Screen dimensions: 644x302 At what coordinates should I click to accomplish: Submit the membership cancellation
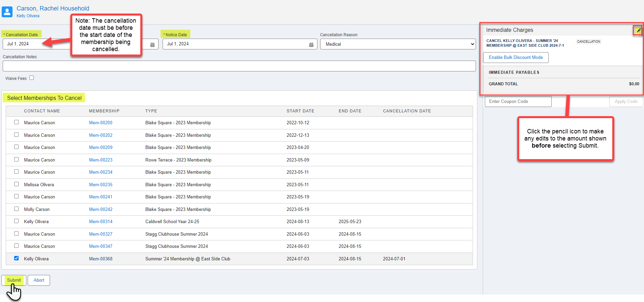tap(14, 280)
